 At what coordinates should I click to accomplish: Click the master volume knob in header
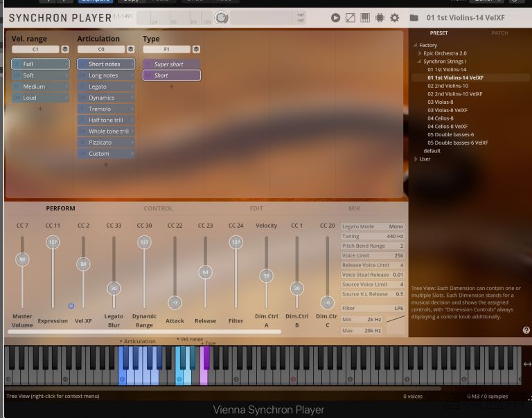click(221, 17)
